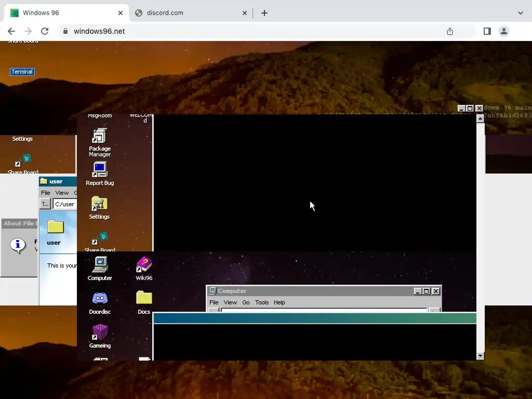The width and height of the screenshot is (532, 399).
Task: Open View menu in the Computer window
Action: click(x=230, y=302)
